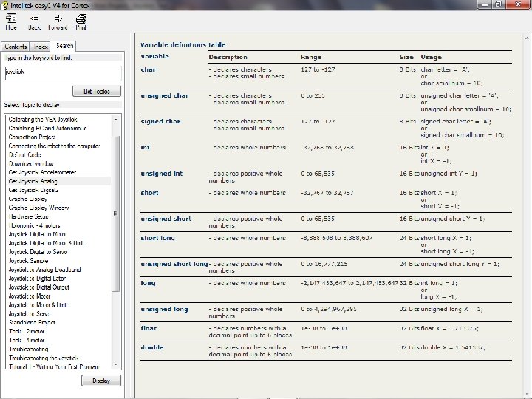Screen dimensions: 532x399
Task: Click the keyword search input field
Action: 63,73
